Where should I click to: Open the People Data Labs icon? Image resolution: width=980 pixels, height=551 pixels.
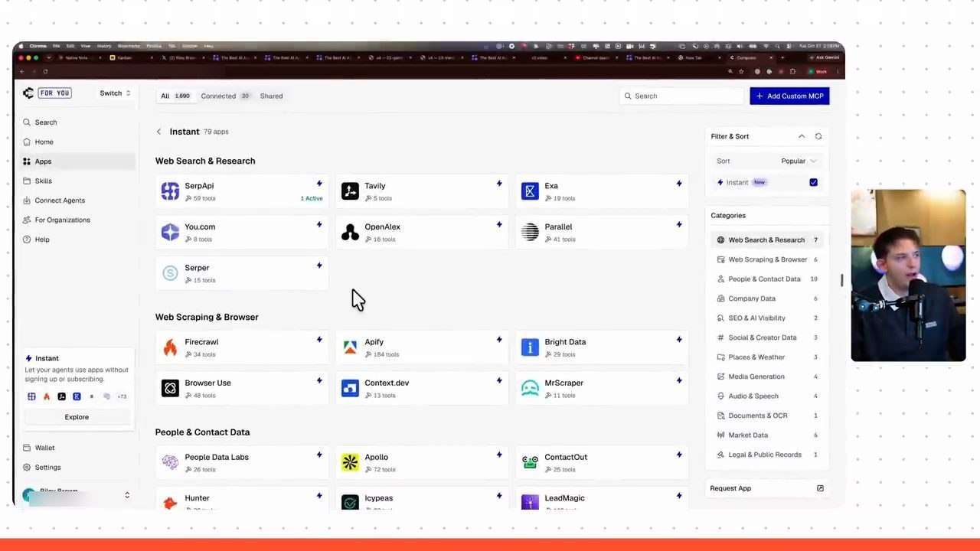(170, 462)
